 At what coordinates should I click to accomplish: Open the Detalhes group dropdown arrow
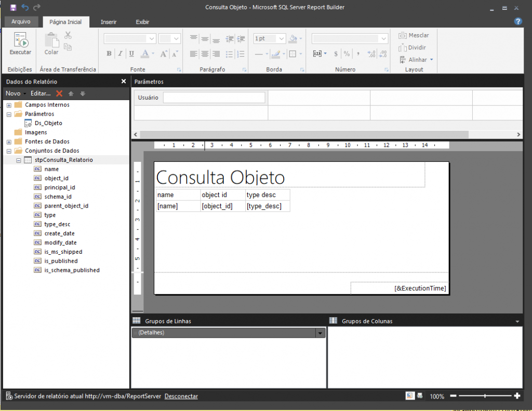(320, 333)
